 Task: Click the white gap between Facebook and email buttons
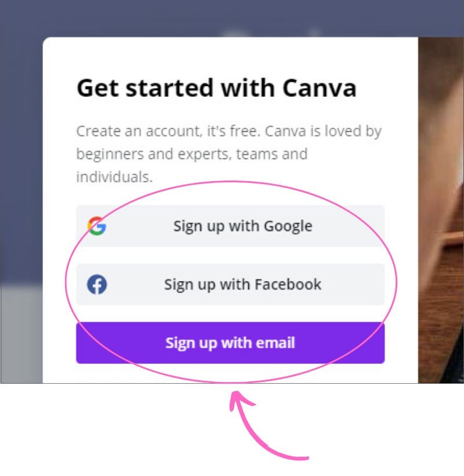[230, 313]
